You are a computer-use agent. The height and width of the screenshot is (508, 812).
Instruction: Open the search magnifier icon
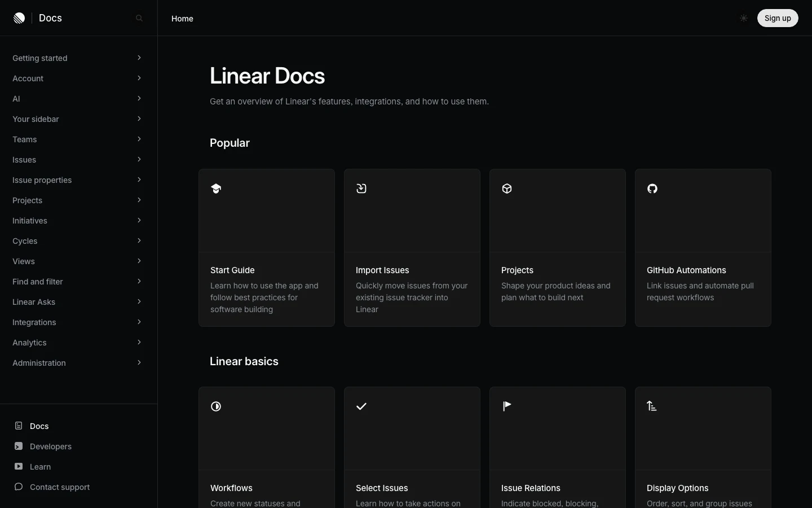(139, 18)
